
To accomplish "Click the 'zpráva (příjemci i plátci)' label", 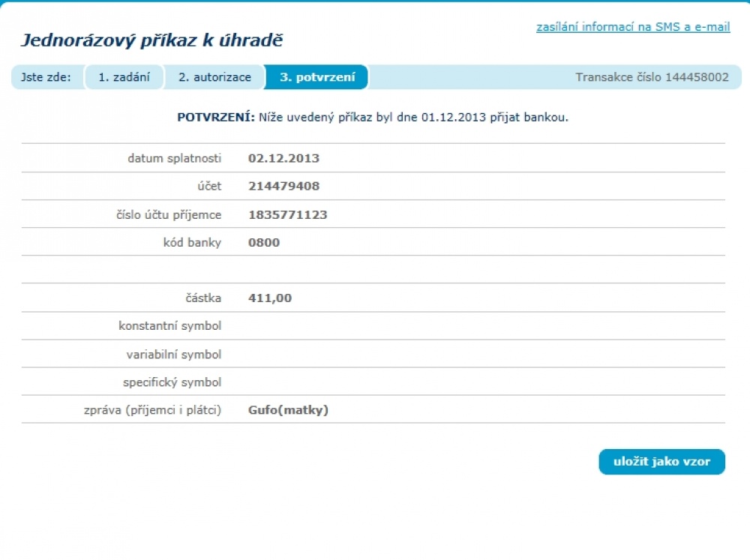I will tap(152, 410).
